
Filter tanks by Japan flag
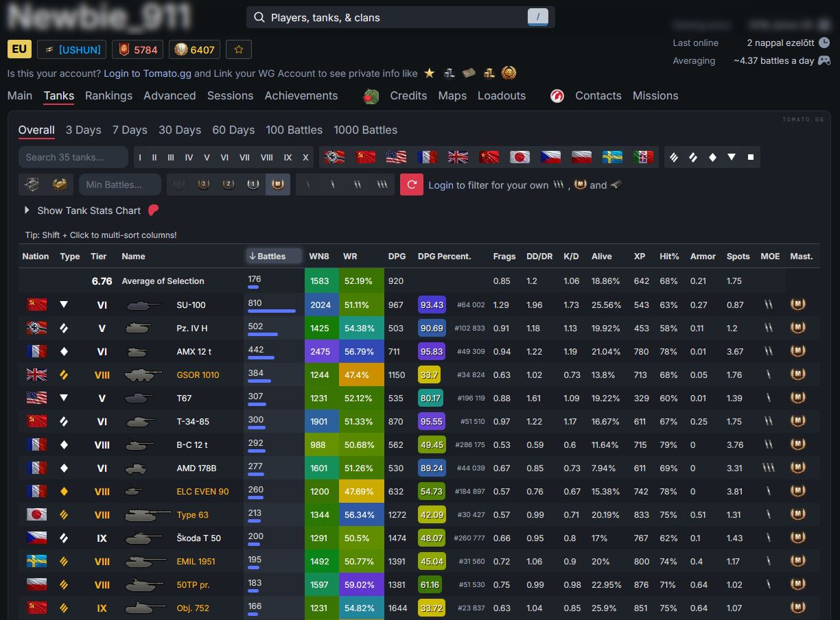click(x=520, y=157)
